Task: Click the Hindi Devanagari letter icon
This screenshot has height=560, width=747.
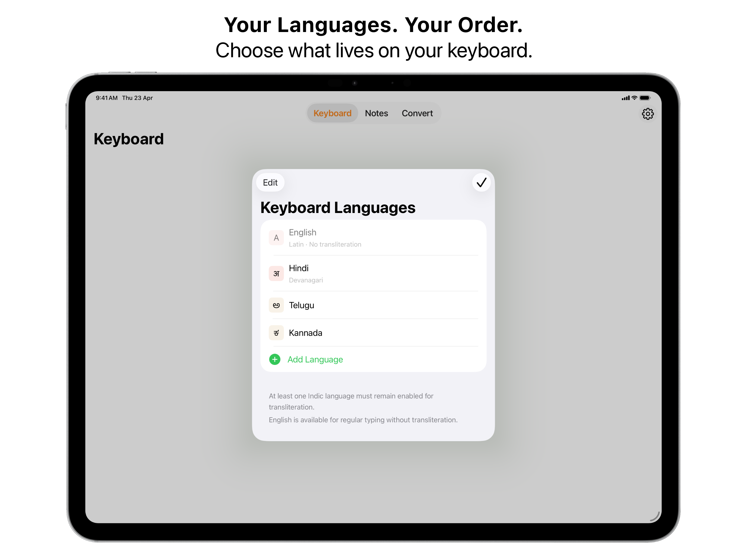Action: pos(276,274)
